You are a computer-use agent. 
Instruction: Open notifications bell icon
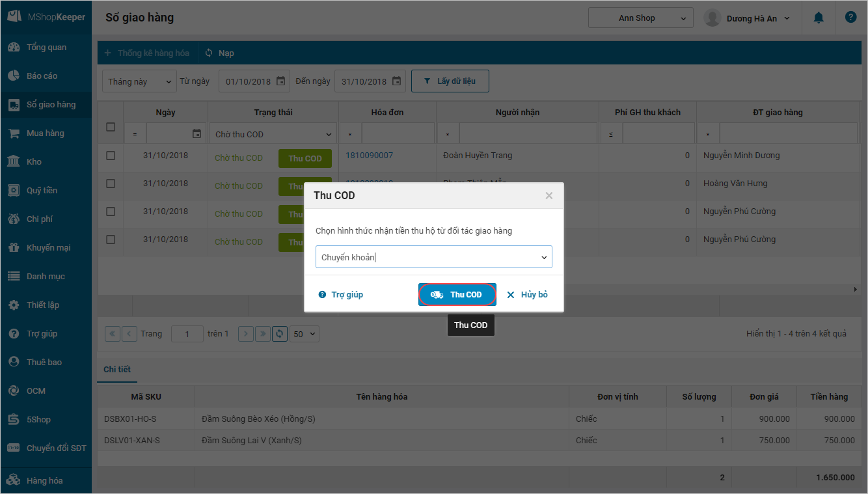click(x=819, y=18)
